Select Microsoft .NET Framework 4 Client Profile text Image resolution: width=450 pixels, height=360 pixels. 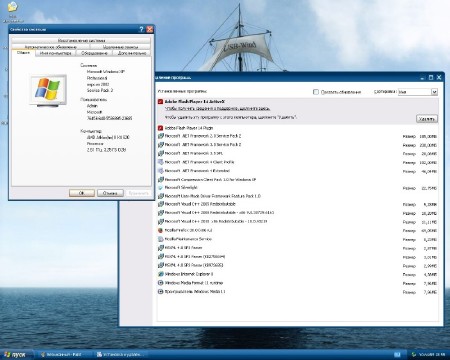199,162
